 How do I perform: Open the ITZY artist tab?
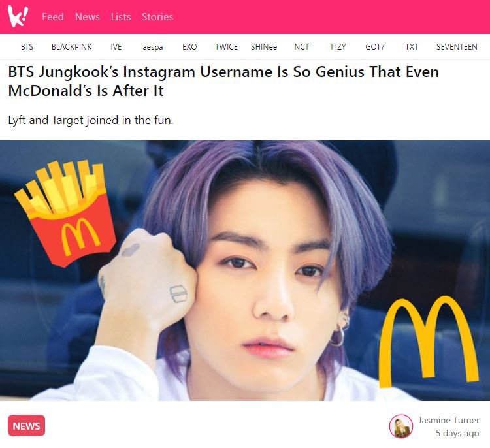tap(338, 47)
